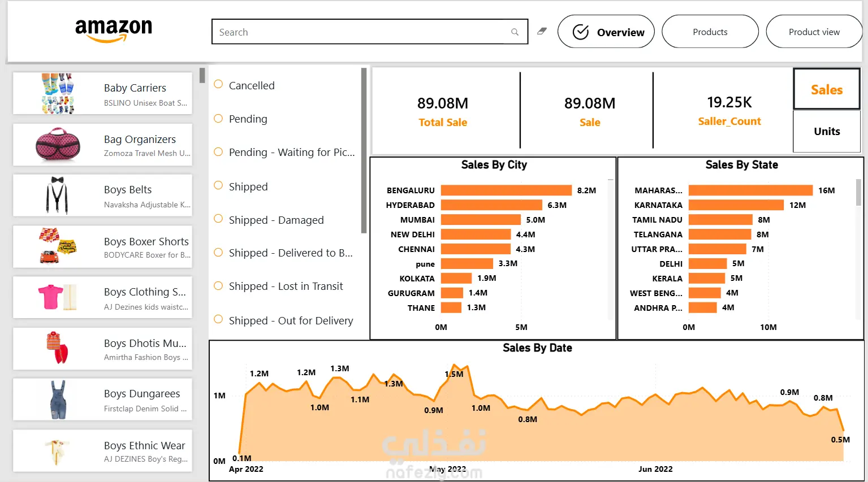868x482 pixels.
Task: Click the Saller_Count 19.25K card
Action: (729, 111)
